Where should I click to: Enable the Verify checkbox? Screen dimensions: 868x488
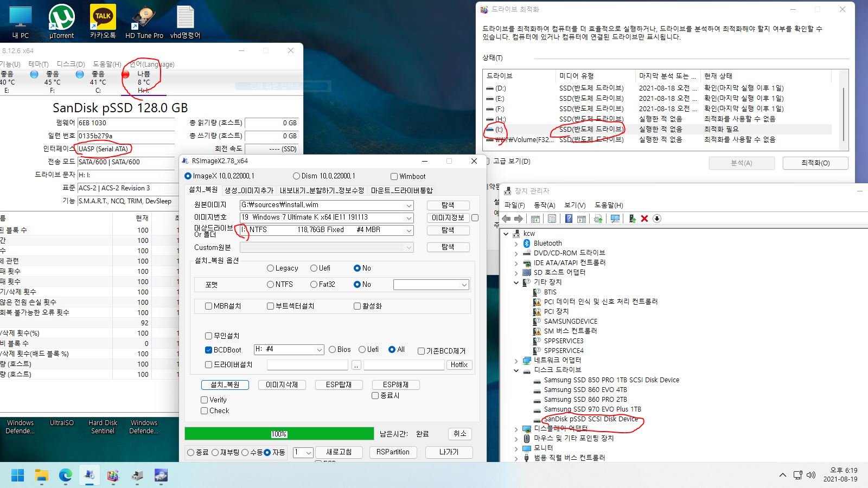click(205, 400)
